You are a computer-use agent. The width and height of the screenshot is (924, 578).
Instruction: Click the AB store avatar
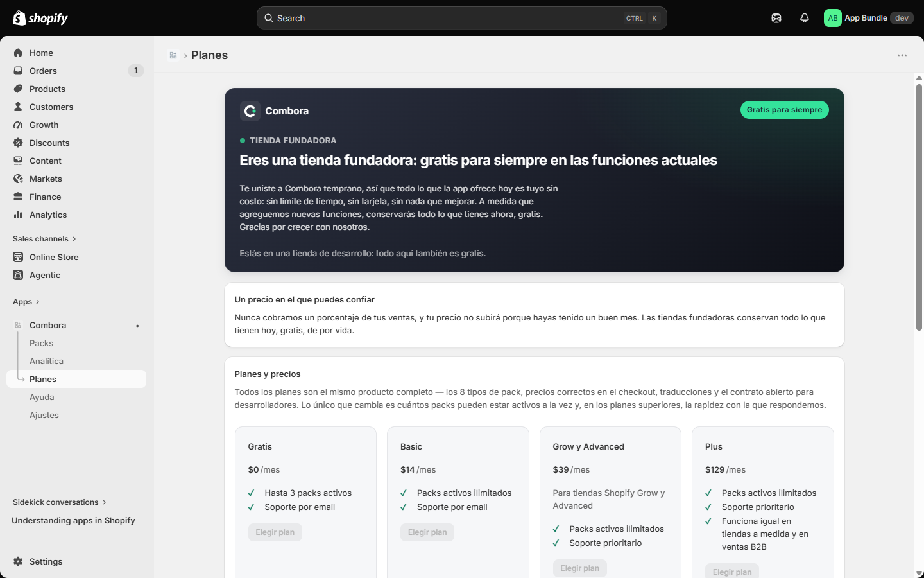[x=833, y=18]
